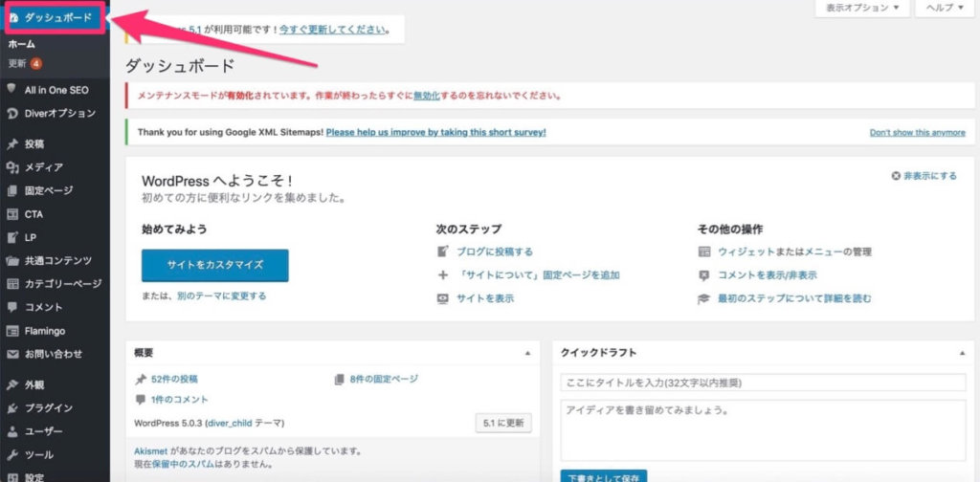Screen dimensions: 980x482
Task: Click the comment icon beside 1件のコメント
Action: (x=140, y=400)
